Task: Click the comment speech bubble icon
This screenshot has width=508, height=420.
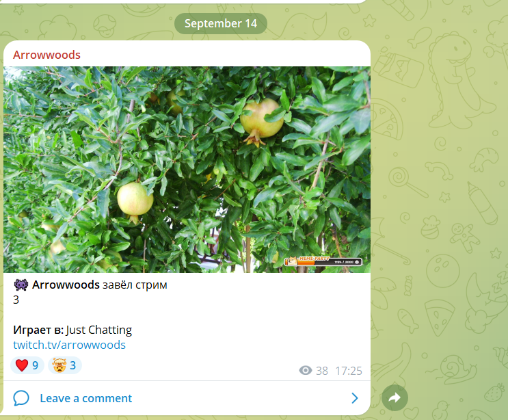Action: pos(21,398)
